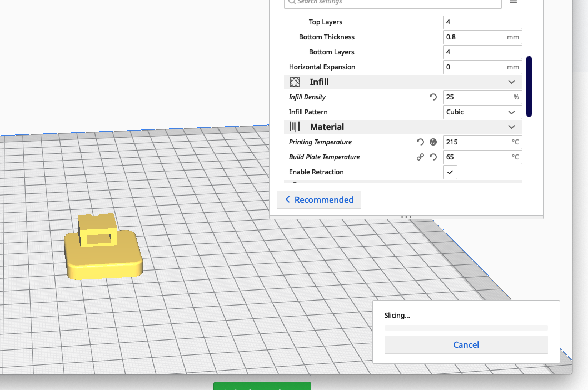Switch back to Recommended settings mode
Viewport: 588px width, 390px height.
[318, 199]
